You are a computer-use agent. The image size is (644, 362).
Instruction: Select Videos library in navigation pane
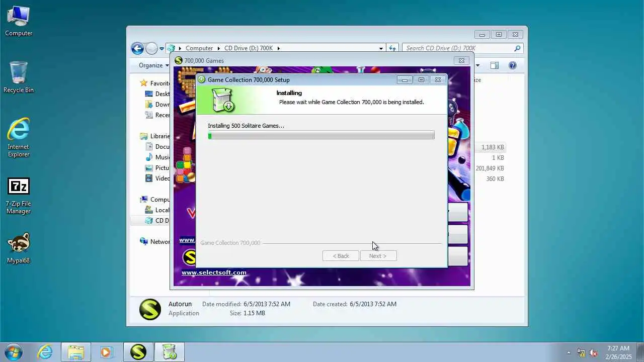tap(157, 178)
